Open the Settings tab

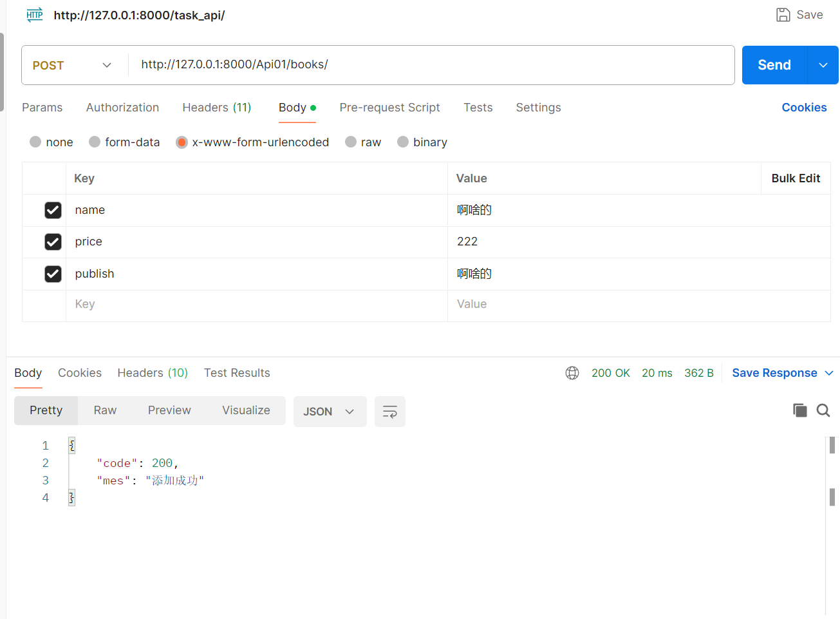pos(539,108)
